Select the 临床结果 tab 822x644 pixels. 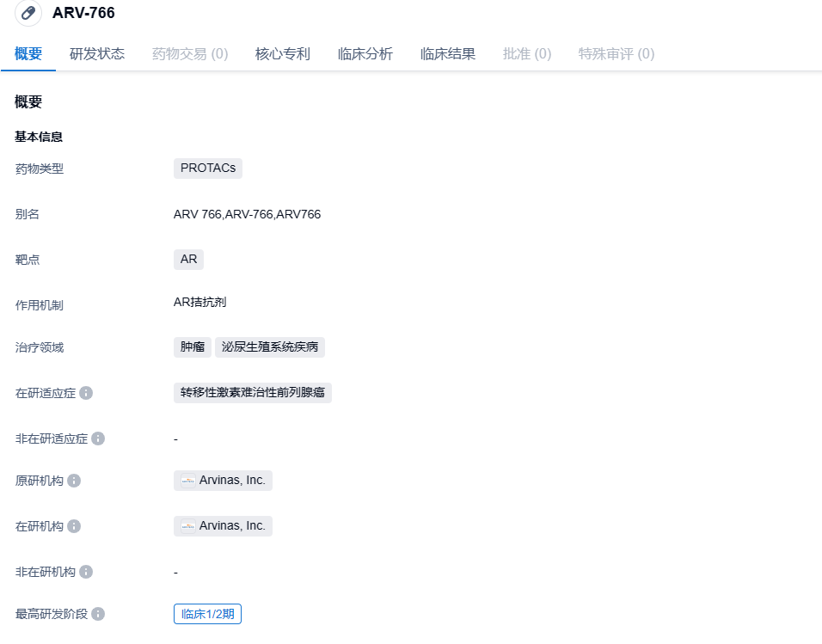pyautogui.click(x=448, y=54)
